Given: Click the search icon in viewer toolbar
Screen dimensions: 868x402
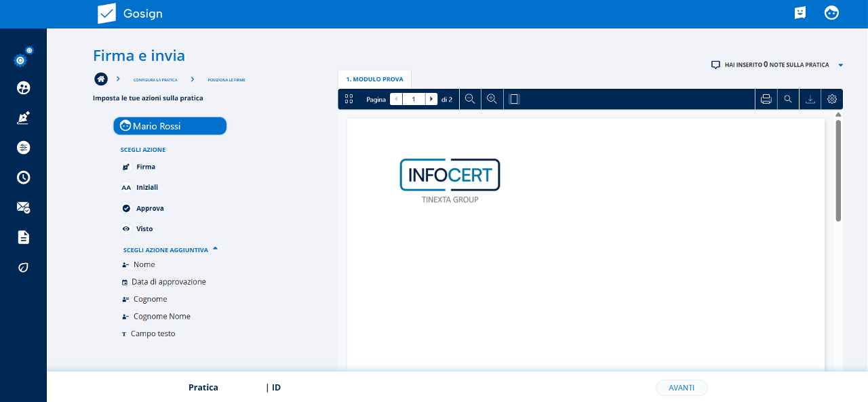Looking at the screenshot, I should [x=788, y=99].
